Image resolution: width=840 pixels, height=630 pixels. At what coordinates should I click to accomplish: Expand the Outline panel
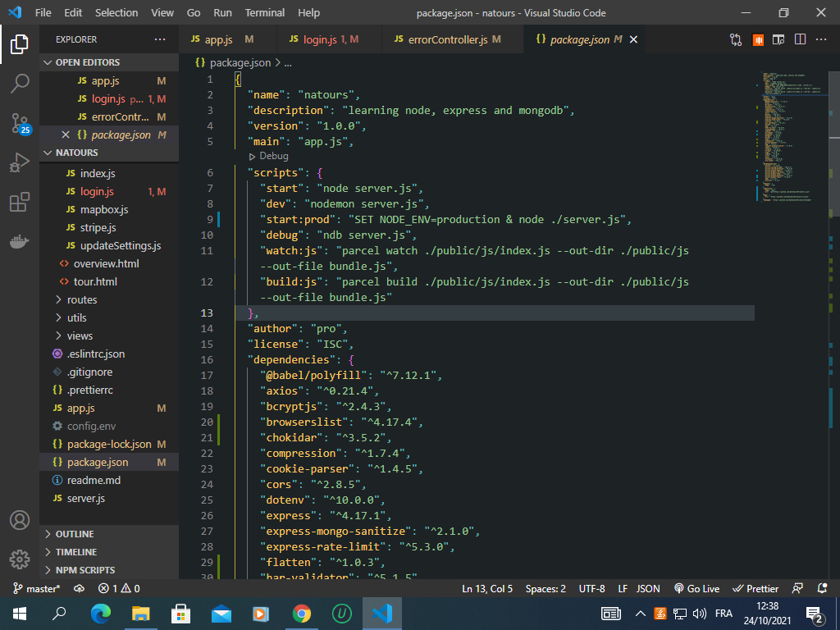click(109, 534)
